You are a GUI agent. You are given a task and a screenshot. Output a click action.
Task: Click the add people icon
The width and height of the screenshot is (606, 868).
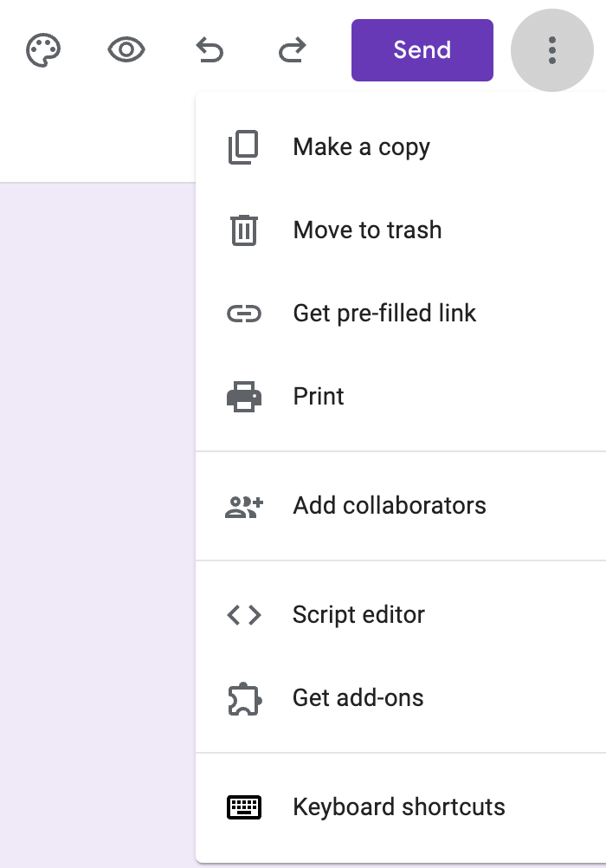pyautogui.click(x=244, y=507)
